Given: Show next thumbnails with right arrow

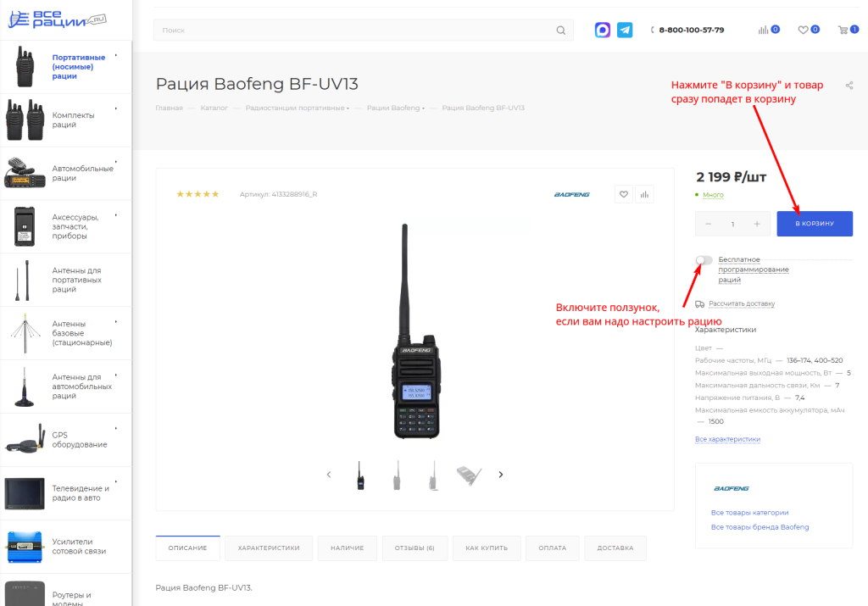Looking at the screenshot, I should coord(501,475).
